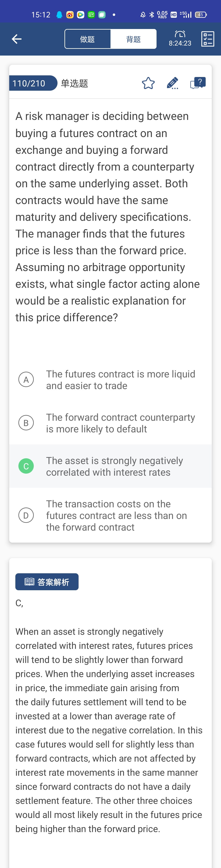Favorite this question with the star icon
Viewport: 221px width, 868px height.
[x=148, y=83]
